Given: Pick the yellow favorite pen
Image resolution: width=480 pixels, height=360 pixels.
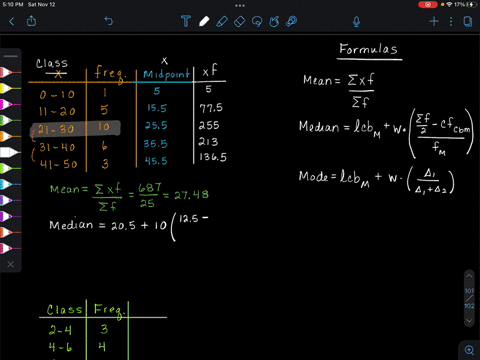Looking at the screenshot, I should pos(10,88).
